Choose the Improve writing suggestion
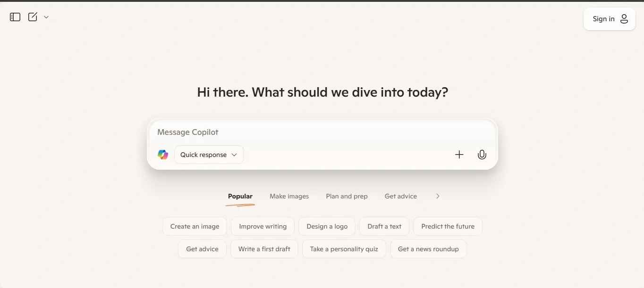 point(263,226)
